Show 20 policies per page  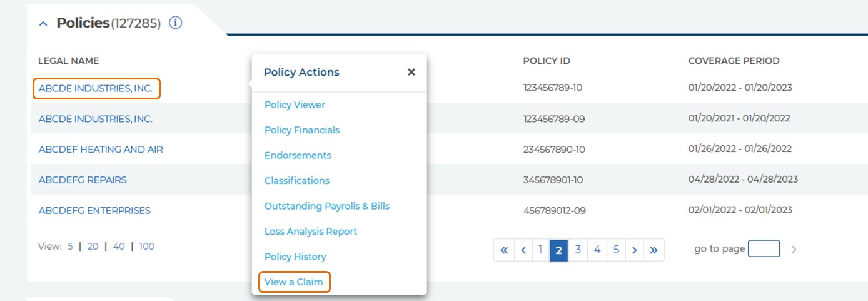pos(93,247)
